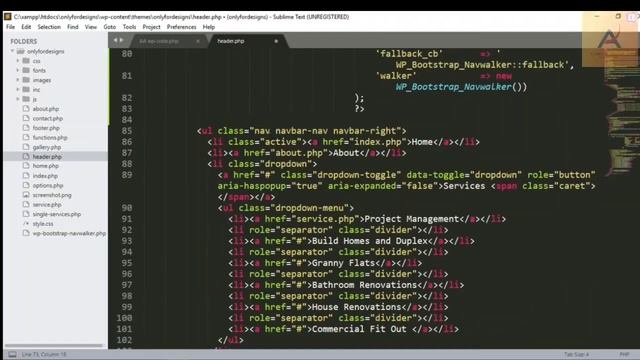Click the css folder icon
Image resolution: width=640 pixels, height=360 pixels.
(26, 61)
